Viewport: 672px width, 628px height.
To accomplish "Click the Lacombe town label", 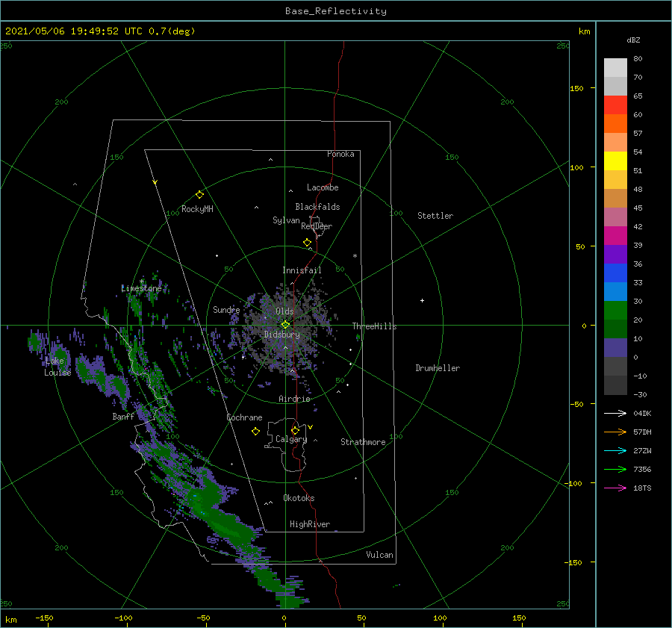I will (x=323, y=187).
